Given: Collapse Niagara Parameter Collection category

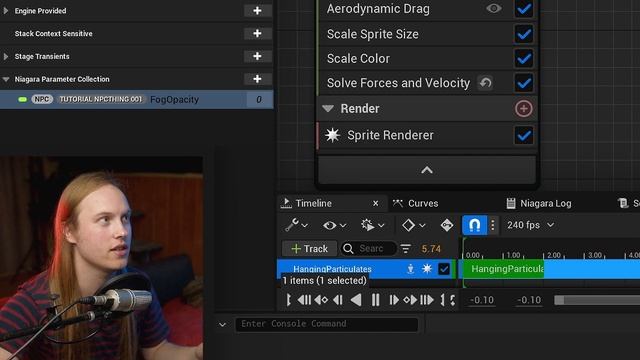Looking at the screenshot, I should tap(6, 79).
